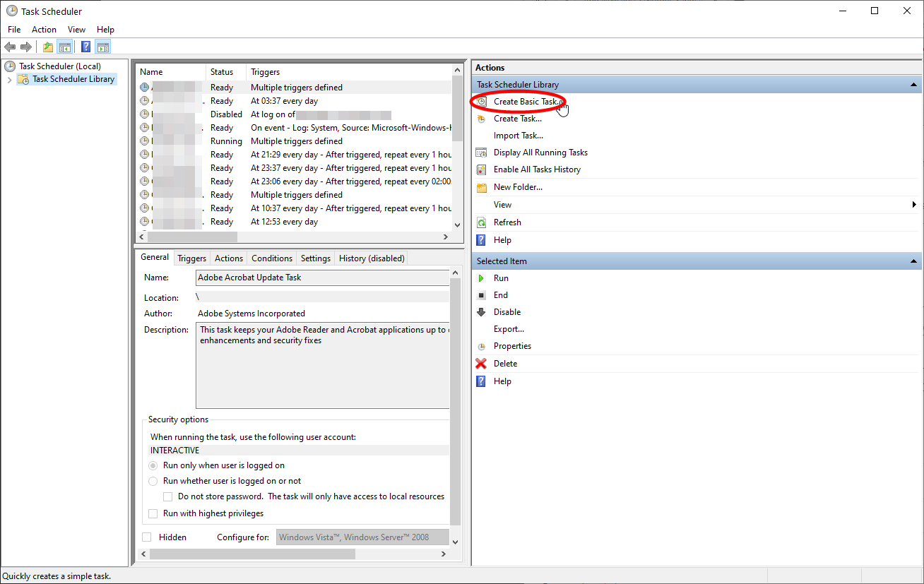The height and width of the screenshot is (584, 924).
Task: Select the 'On event - Log: System' task row
Action: pyautogui.click(x=294, y=128)
